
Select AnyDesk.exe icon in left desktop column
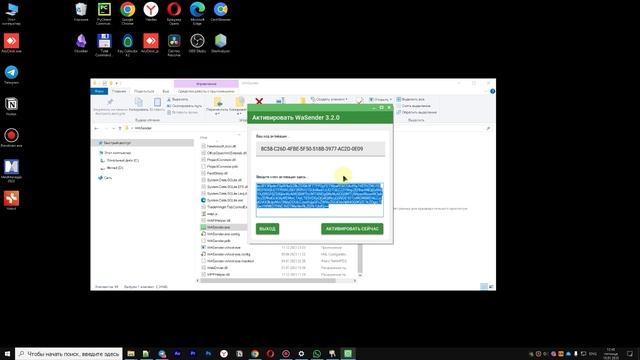click(x=11, y=43)
